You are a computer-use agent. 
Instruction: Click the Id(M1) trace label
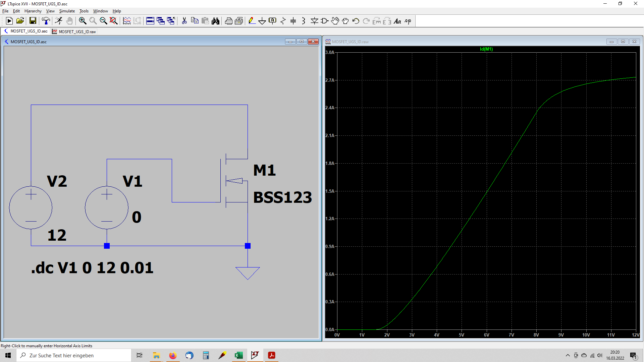click(486, 49)
